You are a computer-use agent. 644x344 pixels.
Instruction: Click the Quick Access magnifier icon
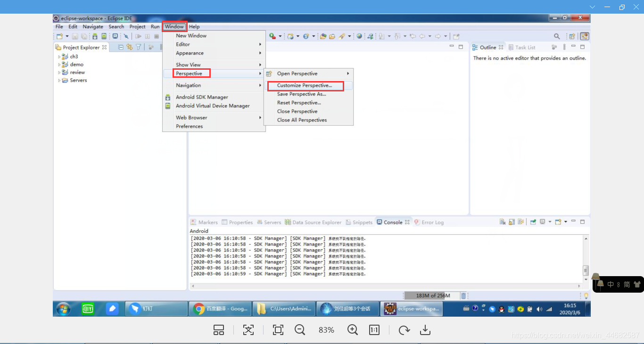pos(557,36)
